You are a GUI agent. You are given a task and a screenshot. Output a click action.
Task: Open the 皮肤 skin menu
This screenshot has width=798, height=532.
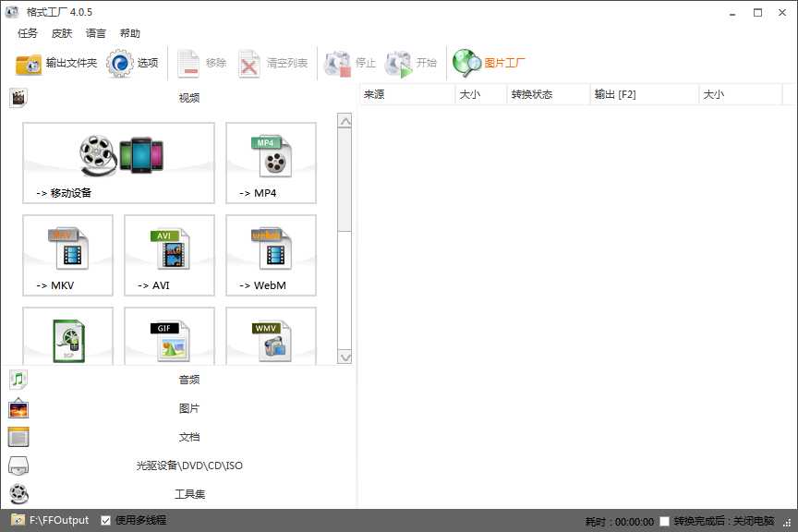tap(62, 33)
